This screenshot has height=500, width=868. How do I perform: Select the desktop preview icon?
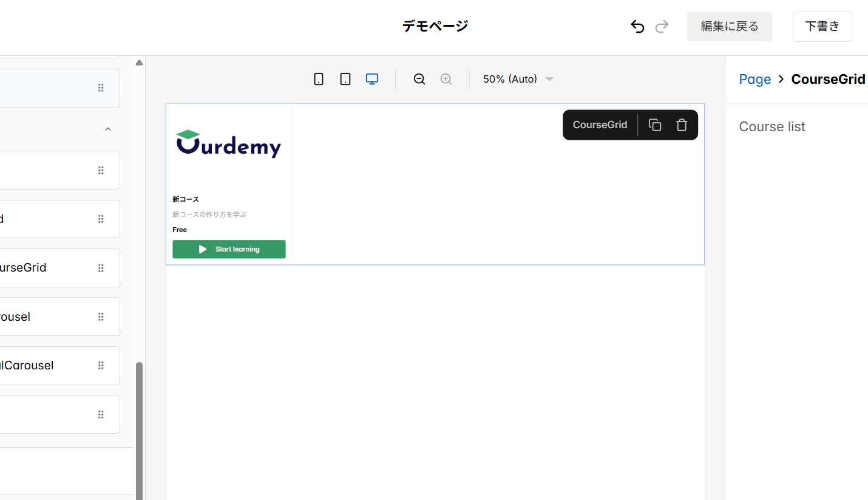pos(371,79)
